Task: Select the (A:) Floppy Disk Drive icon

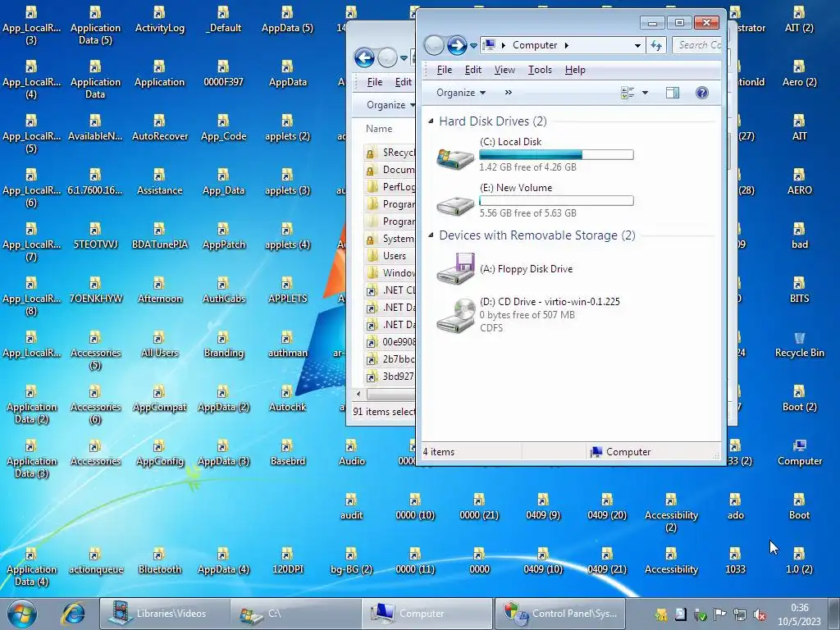Action: click(x=455, y=268)
